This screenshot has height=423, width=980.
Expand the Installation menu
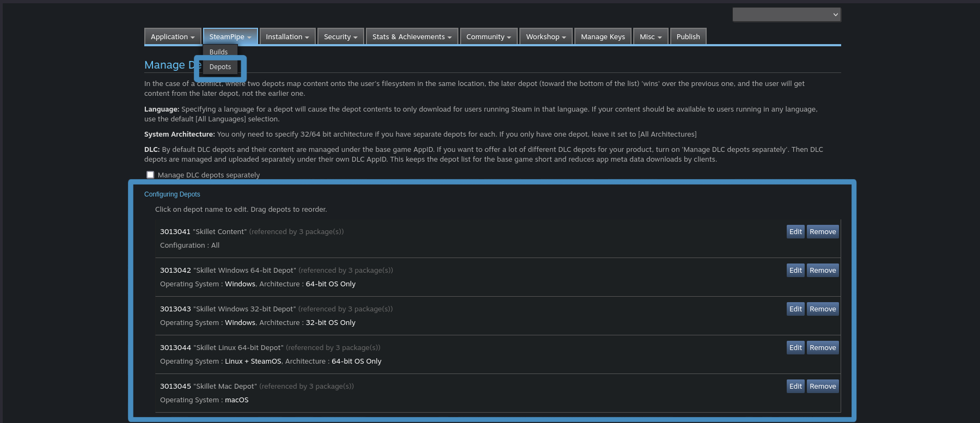[287, 37]
